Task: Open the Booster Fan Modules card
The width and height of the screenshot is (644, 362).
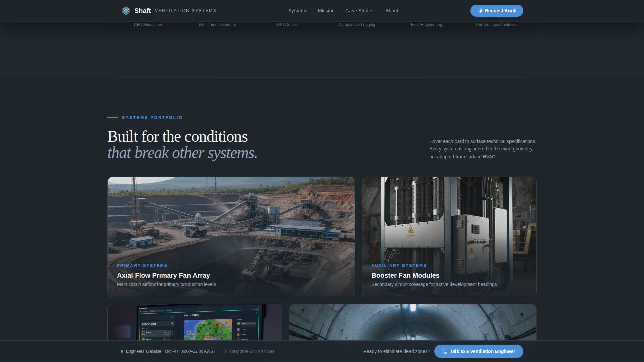Action: (449, 237)
